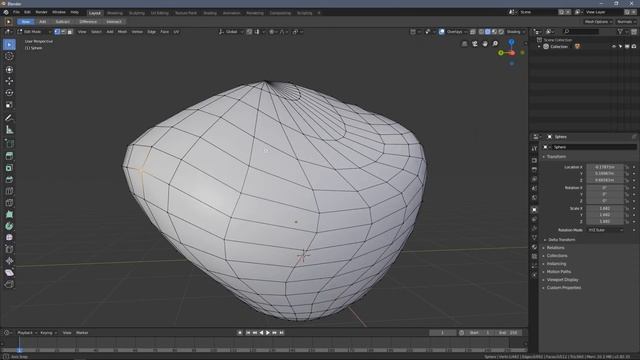Click the outliner filter funnel icon
The height and width of the screenshot is (360, 640).
click(x=620, y=31)
